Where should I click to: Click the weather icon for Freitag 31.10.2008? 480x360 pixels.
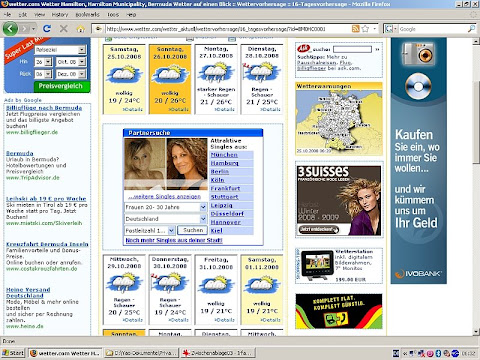[x=216, y=284]
